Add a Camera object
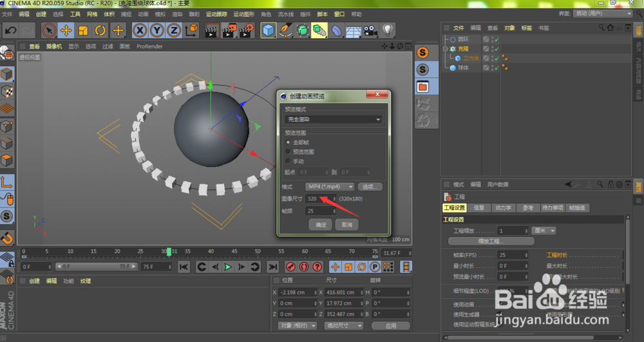This screenshot has width=644, height=342. click(370, 30)
